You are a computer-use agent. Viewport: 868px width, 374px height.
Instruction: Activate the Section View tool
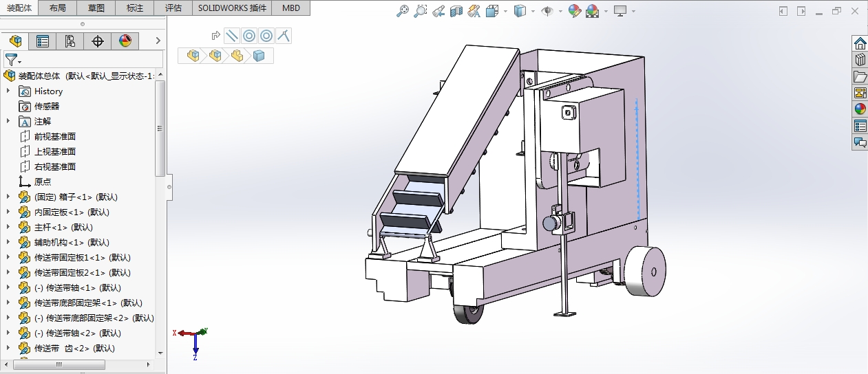[456, 11]
